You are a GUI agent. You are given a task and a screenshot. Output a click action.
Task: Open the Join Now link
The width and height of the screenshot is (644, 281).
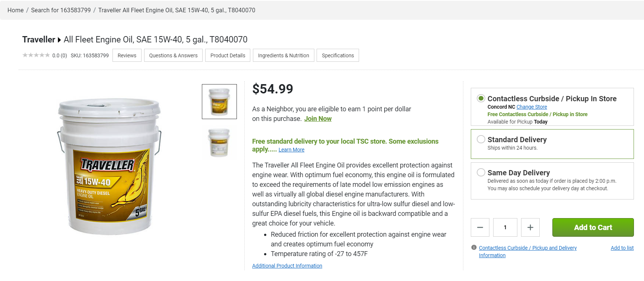(317, 118)
